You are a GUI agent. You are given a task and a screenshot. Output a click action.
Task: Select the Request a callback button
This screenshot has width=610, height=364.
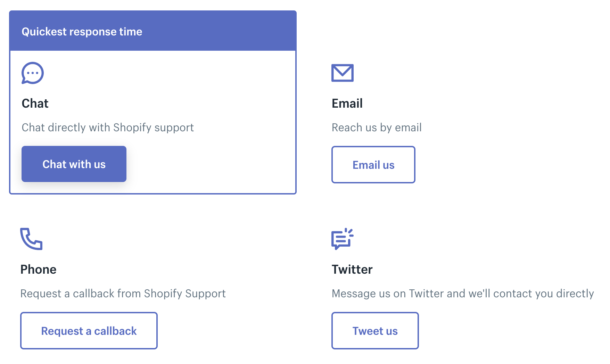pos(89,331)
